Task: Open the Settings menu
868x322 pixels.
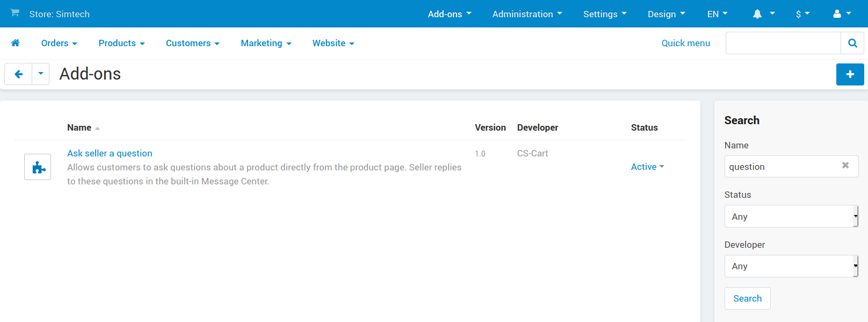Action: pyautogui.click(x=605, y=14)
